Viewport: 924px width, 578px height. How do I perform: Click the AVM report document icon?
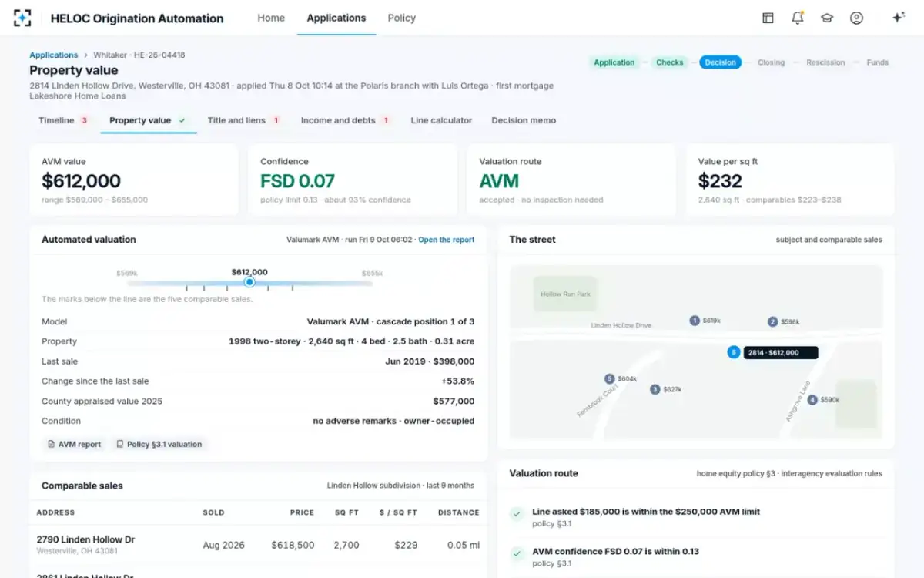coord(52,444)
